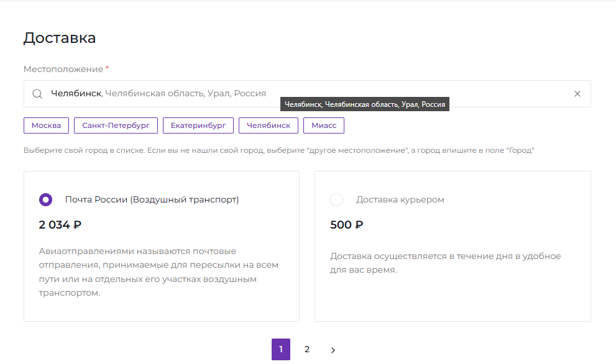Screen dimensions: 616x364
Task: Choose the Санкт-Петербург quick city button
Action: pos(116,125)
